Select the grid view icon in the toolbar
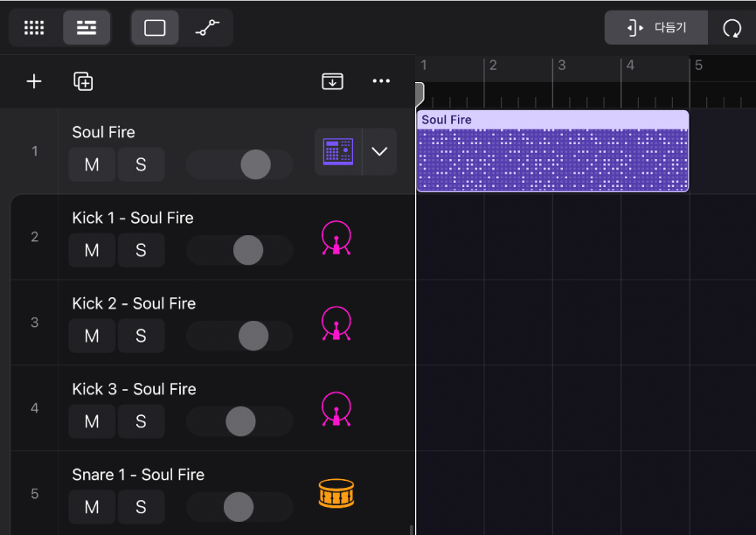The height and width of the screenshot is (535, 756). [x=33, y=27]
